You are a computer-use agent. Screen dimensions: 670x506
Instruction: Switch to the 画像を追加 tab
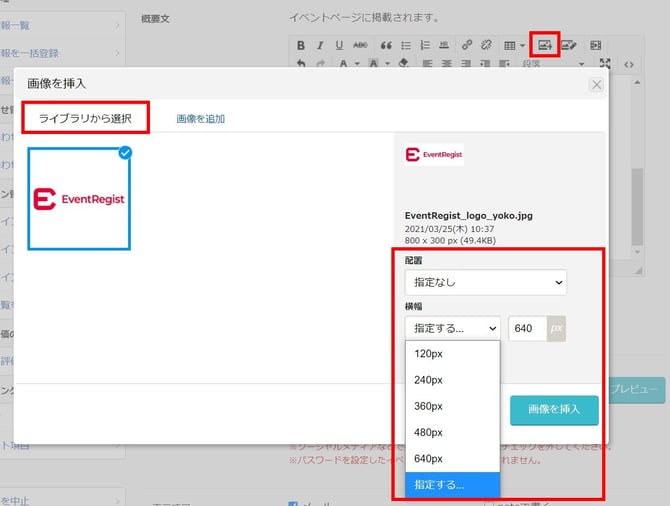pyautogui.click(x=200, y=118)
